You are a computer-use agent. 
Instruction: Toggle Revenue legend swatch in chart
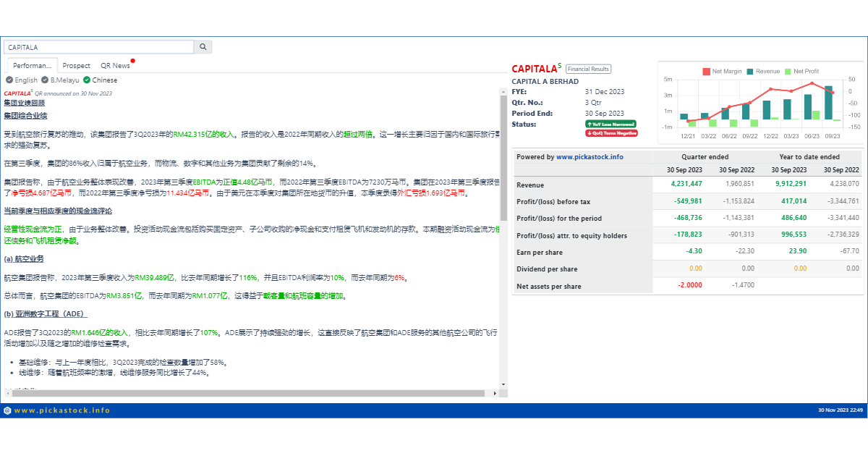[x=750, y=72]
